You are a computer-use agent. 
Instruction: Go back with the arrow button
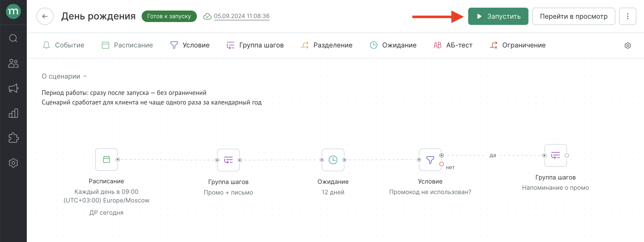[x=45, y=16]
